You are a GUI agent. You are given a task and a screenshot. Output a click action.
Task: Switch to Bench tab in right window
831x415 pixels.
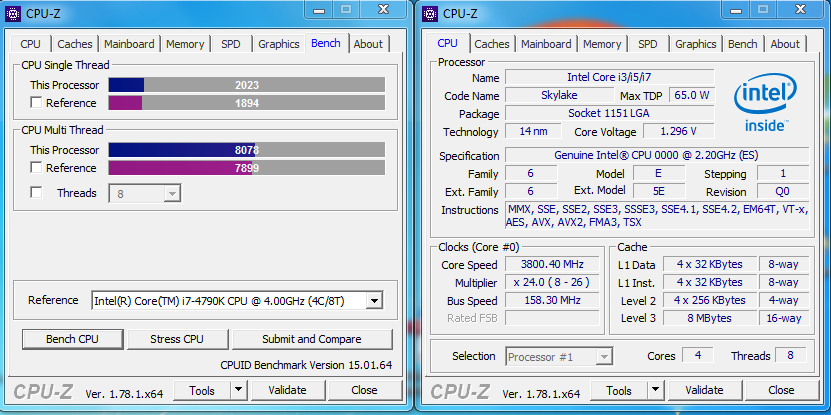click(x=742, y=44)
